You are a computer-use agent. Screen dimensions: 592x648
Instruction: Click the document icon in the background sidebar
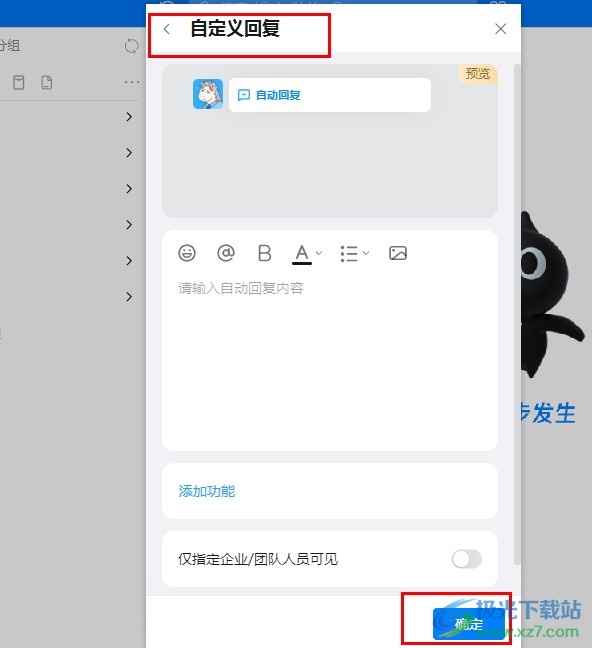(47, 82)
